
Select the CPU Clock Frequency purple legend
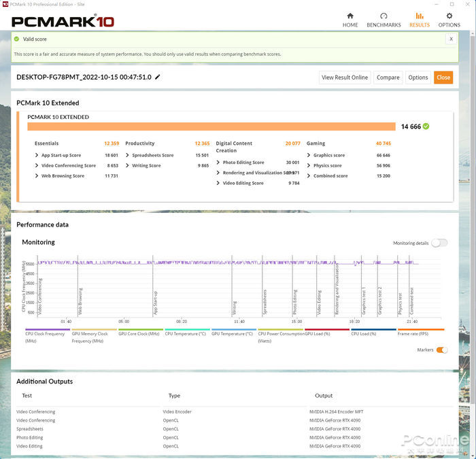[47, 330]
